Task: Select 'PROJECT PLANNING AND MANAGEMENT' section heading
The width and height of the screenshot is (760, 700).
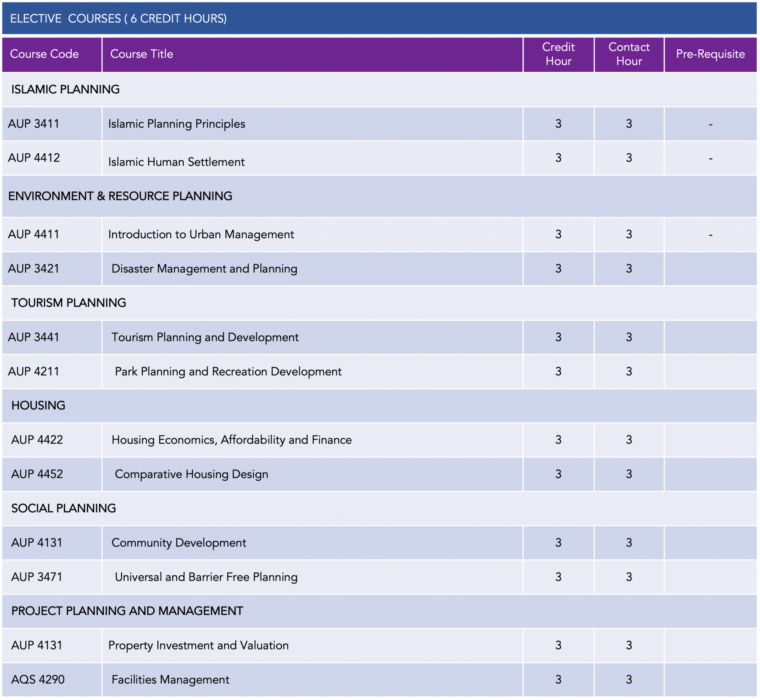Action: [x=127, y=611]
